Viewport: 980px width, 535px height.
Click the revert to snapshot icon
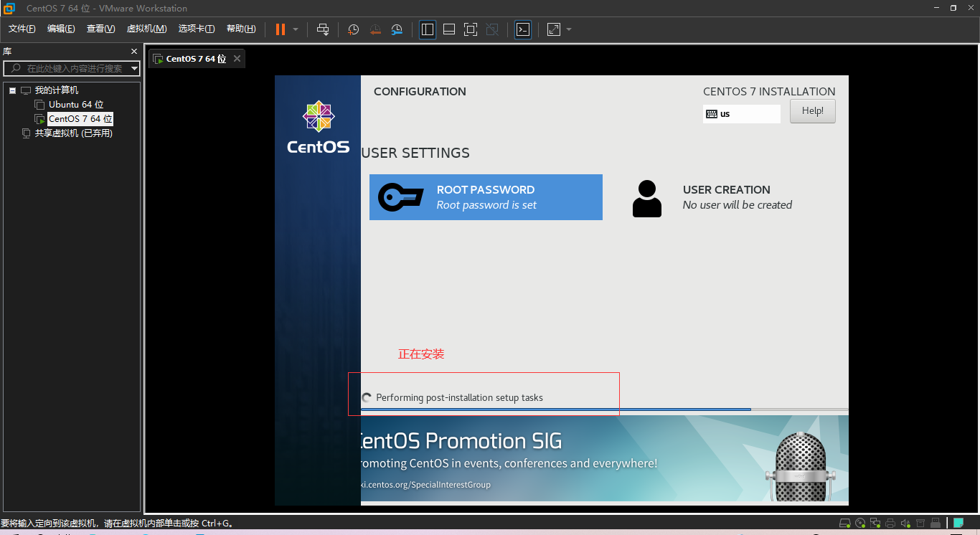[x=375, y=29]
